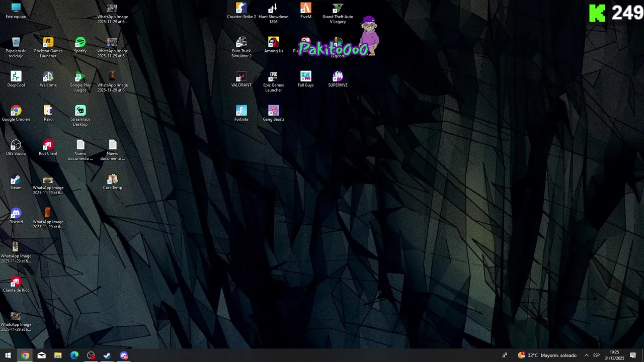Open the Mail app from taskbar
The width and height of the screenshot is (644, 362).
41,355
